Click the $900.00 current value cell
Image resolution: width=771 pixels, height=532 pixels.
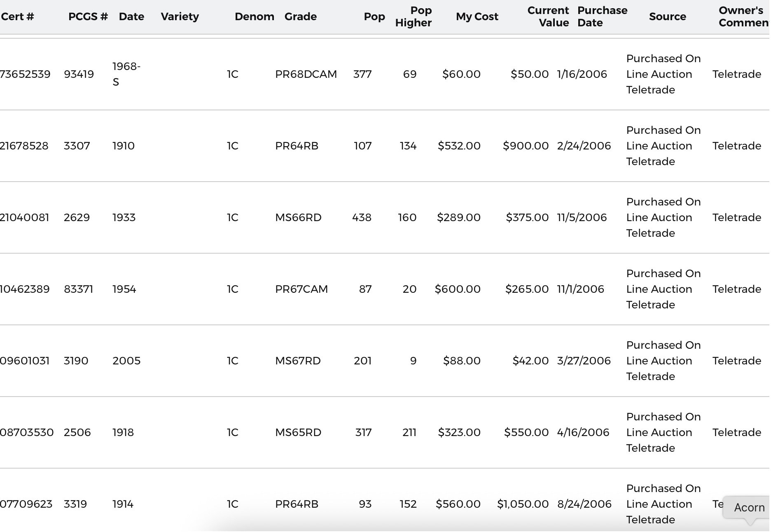[x=526, y=146]
